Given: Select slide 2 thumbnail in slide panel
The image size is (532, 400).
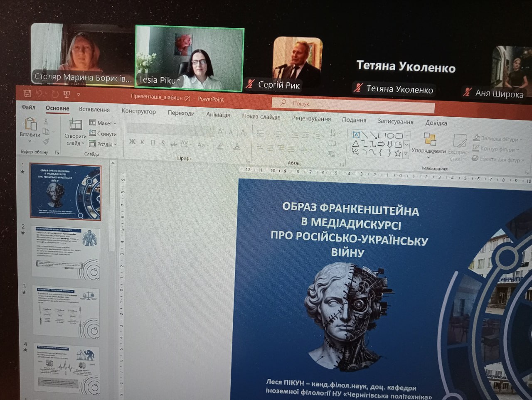Looking at the screenshot, I should [x=66, y=252].
